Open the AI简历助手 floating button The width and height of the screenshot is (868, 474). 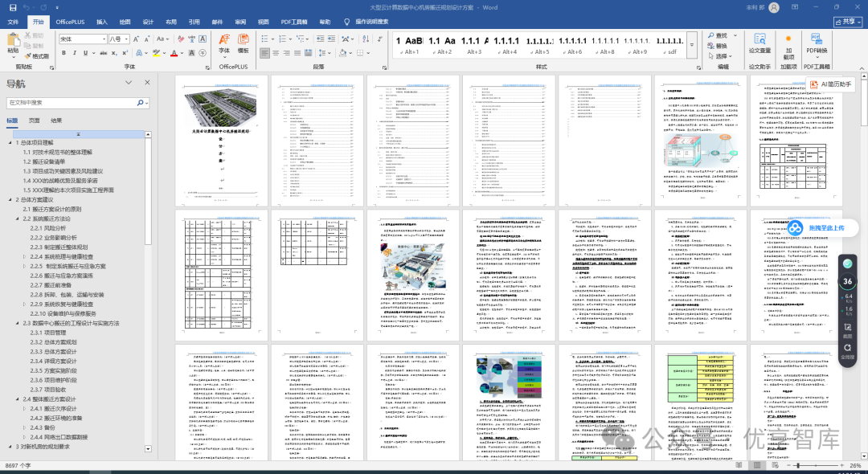pos(830,84)
